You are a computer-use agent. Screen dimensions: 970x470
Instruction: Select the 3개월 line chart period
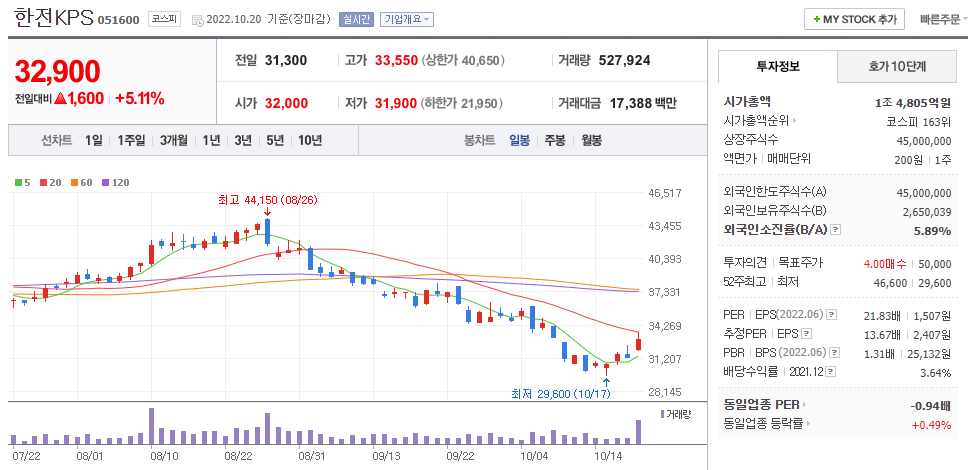pyautogui.click(x=174, y=140)
